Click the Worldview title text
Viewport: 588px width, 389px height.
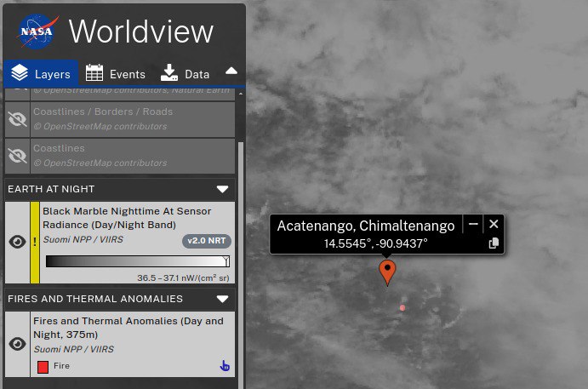click(x=140, y=31)
